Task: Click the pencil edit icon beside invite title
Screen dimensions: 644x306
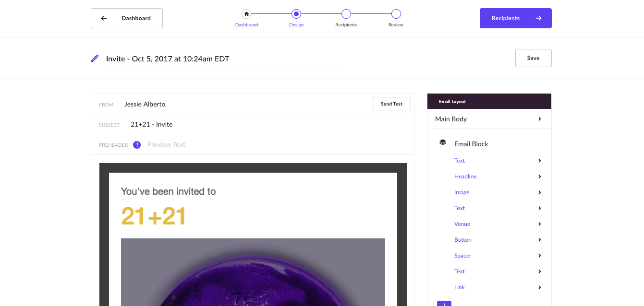Action: click(95, 59)
